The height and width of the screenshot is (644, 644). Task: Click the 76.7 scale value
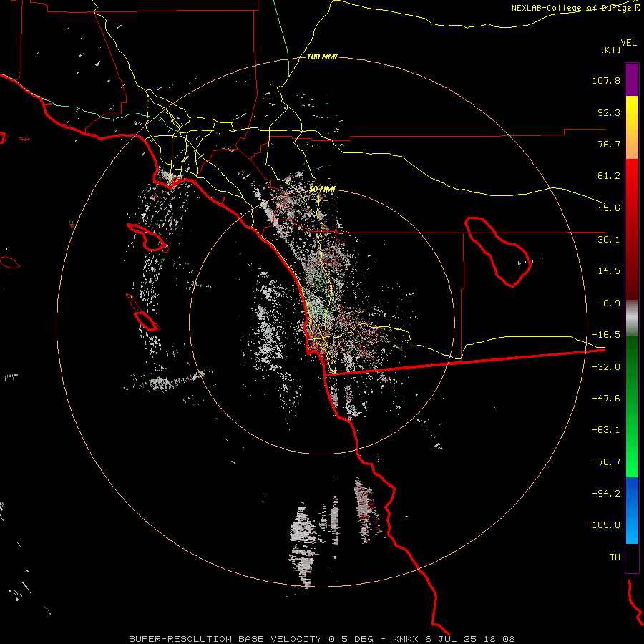[609, 144]
